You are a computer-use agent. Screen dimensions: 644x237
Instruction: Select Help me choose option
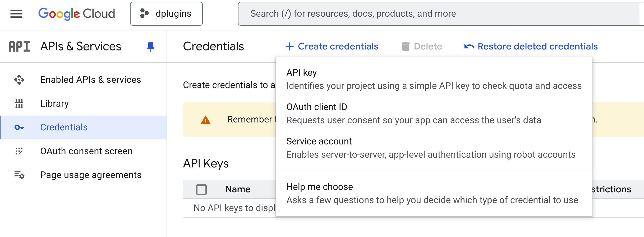(x=434, y=193)
